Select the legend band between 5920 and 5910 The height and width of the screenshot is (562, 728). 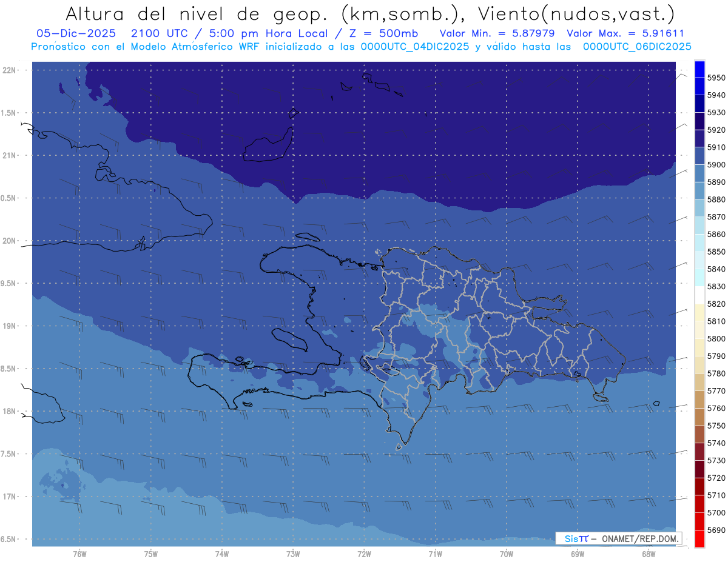(x=699, y=138)
